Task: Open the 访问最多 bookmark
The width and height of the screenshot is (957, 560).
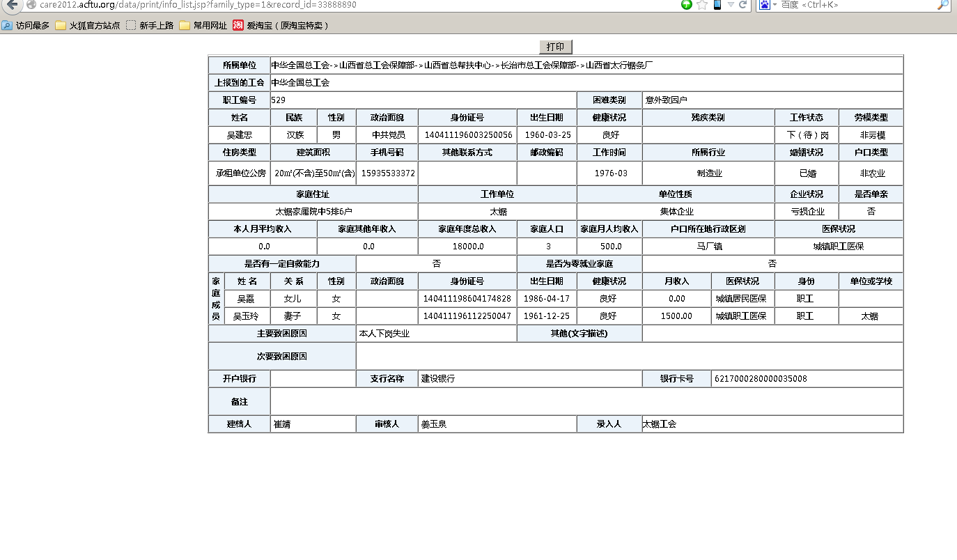Action: pyautogui.click(x=26, y=25)
